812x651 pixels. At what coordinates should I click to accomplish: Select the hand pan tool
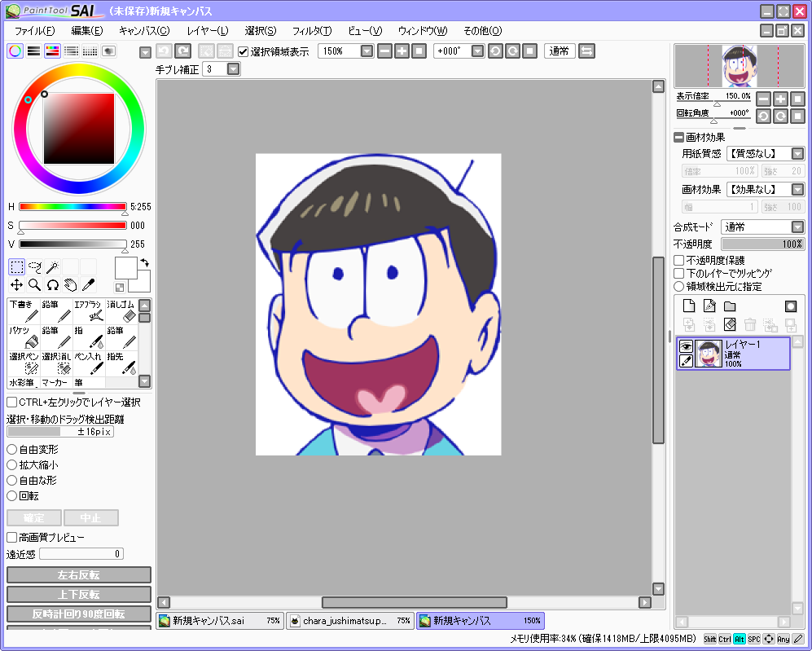pos(70,285)
